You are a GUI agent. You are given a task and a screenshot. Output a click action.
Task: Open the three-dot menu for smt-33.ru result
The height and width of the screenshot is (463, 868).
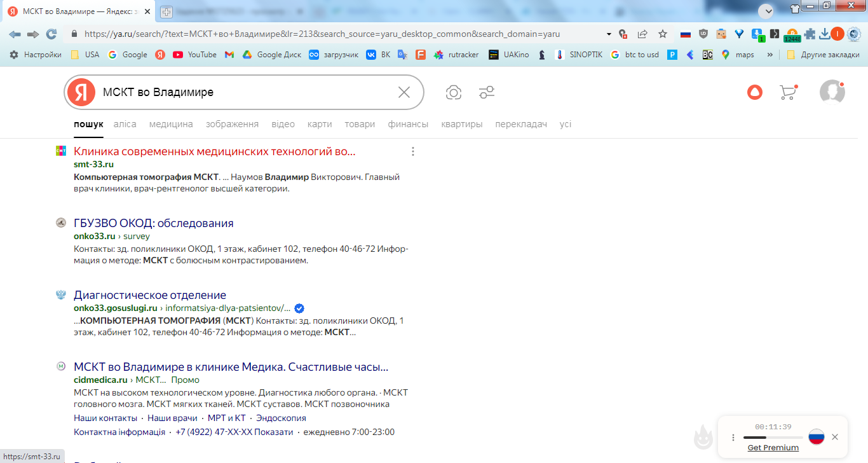pos(413,151)
